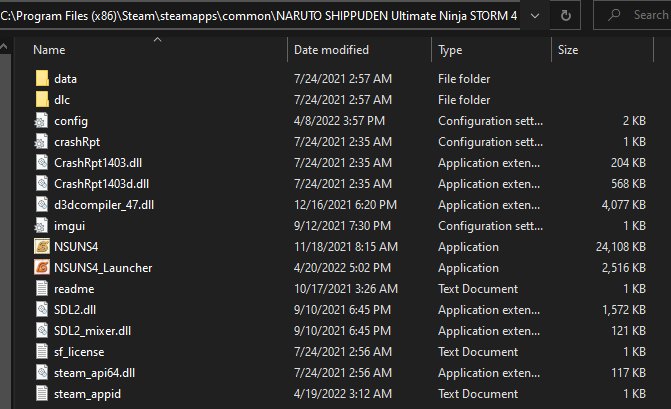The width and height of the screenshot is (671, 409).
Task: Click the Search box field
Action: (632, 16)
